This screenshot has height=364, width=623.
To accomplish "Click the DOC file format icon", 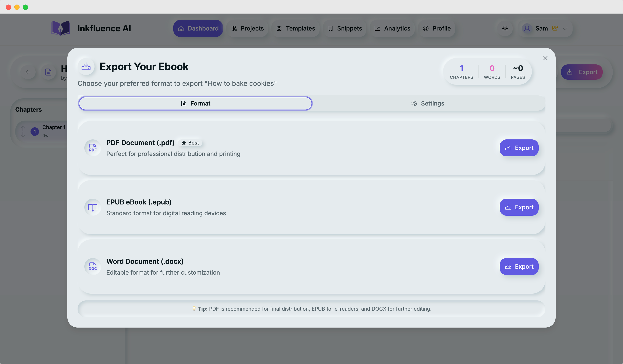I will [x=93, y=266].
